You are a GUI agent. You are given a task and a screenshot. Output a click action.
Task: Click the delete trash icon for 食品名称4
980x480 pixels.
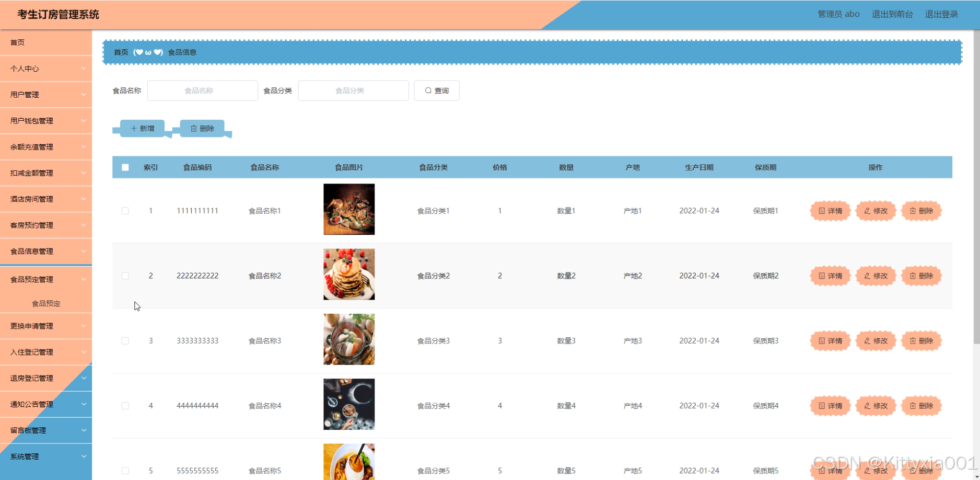[x=913, y=406]
